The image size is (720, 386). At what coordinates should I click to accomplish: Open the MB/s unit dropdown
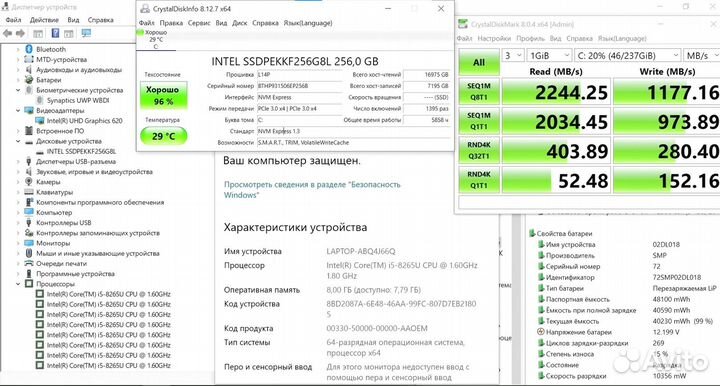tap(702, 56)
